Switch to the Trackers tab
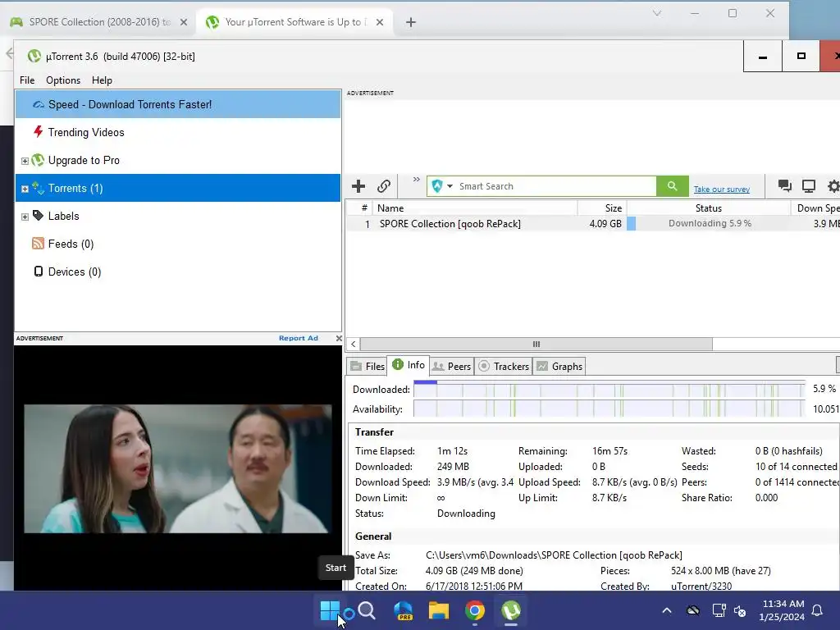 tap(503, 367)
